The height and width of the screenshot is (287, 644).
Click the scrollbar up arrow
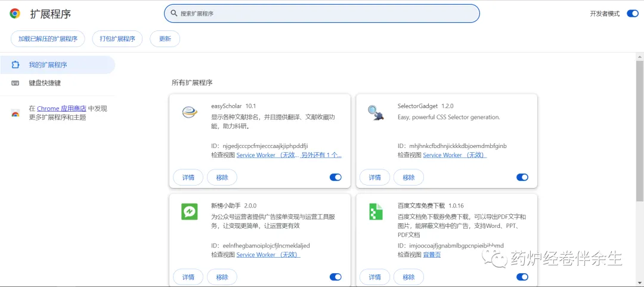[640, 56]
